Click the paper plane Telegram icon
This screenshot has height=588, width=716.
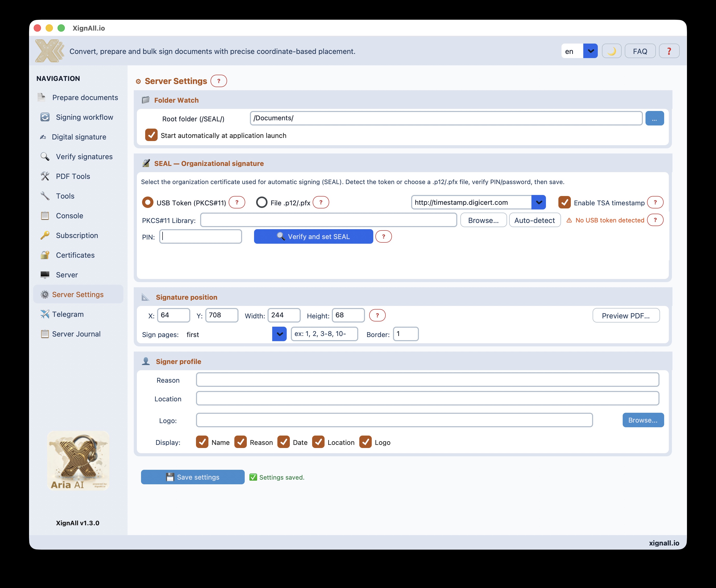click(45, 314)
